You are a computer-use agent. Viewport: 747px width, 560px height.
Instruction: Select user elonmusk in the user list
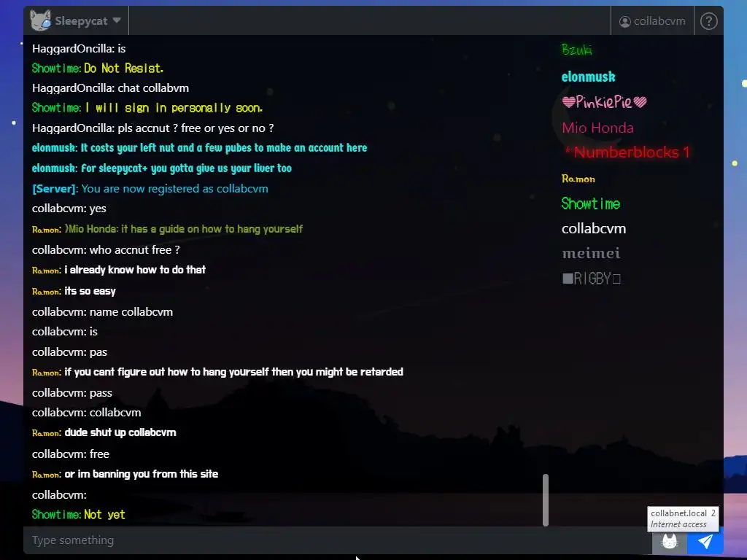589,77
